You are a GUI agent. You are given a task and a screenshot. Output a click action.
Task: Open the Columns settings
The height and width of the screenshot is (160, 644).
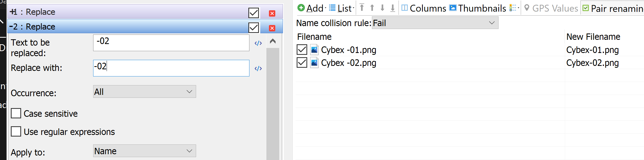point(424,8)
